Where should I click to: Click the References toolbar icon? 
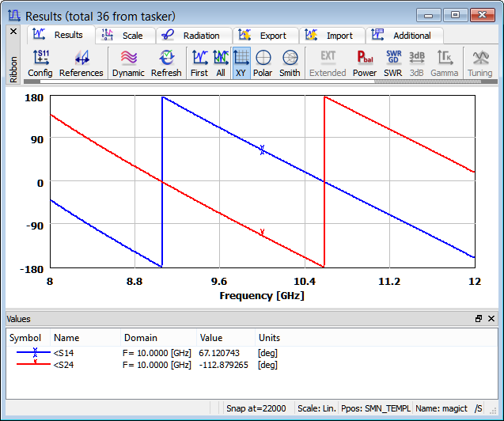pyautogui.click(x=81, y=63)
